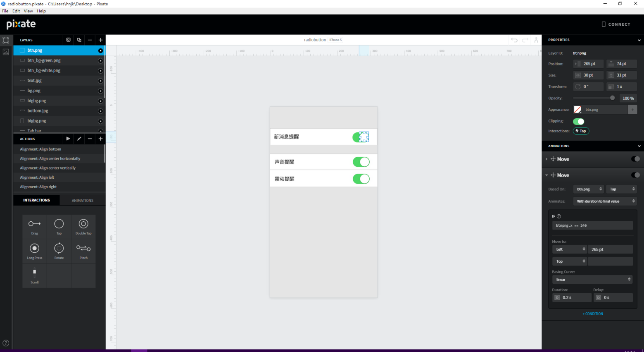
Task: Click the add appearance plus button
Action: pos(632,110)
